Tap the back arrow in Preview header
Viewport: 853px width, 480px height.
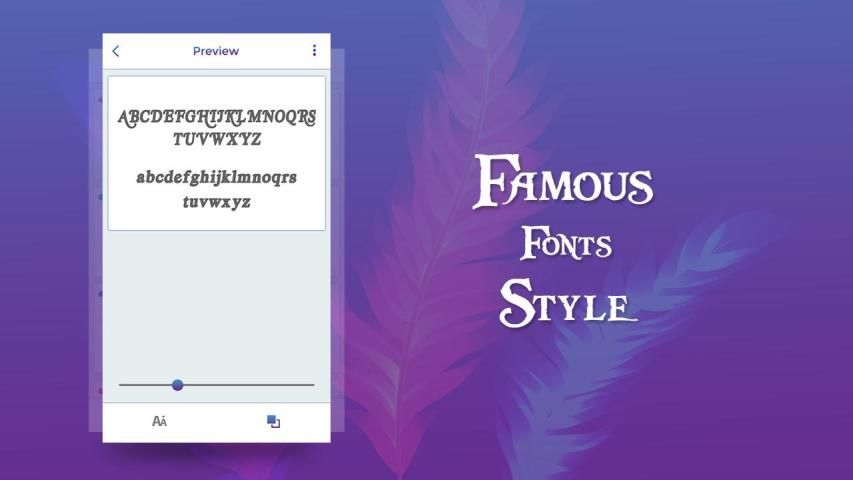tap(116, 51)
